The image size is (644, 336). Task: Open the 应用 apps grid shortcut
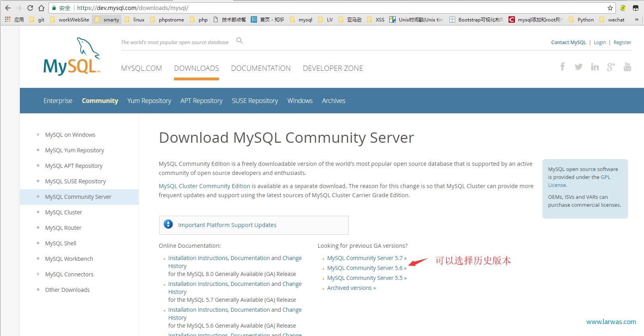point(14,19)
